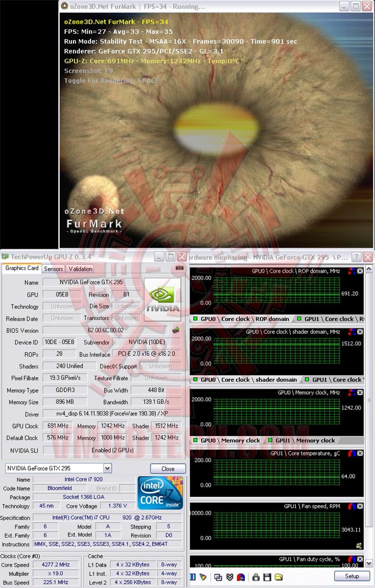Click the clear history brush icon
This screenshot has width=375, height=588.
[203, 577]
